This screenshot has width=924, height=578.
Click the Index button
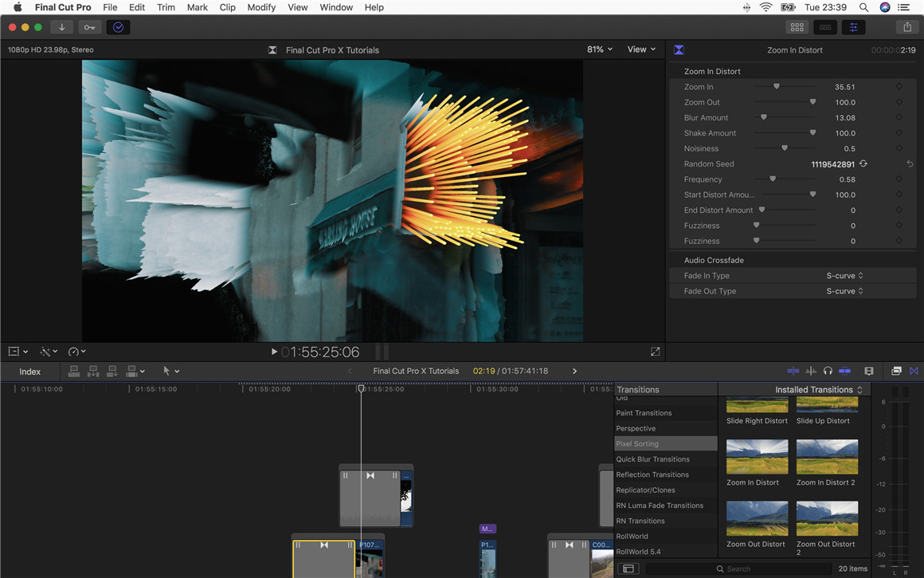30,371
